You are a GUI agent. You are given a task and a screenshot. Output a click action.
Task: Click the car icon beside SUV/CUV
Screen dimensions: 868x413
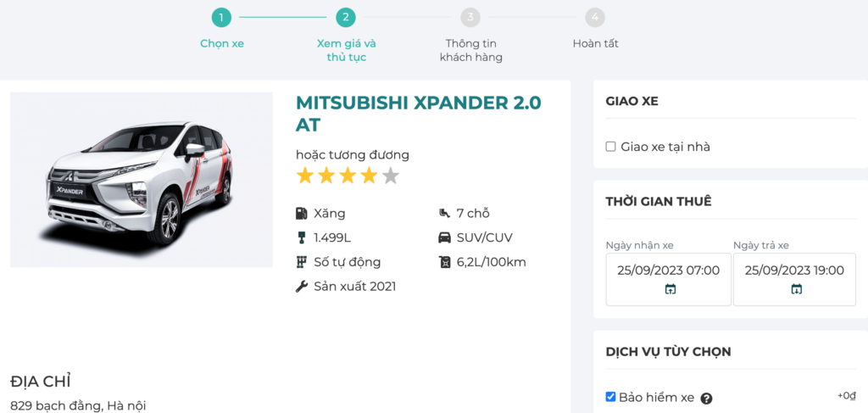click(x=444, y=237)
